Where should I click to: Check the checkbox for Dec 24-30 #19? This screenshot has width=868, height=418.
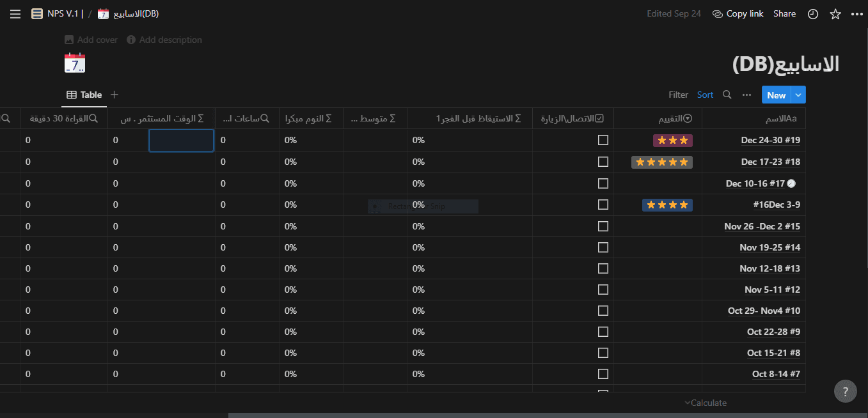pyautogui.click(x=603, y=140)
